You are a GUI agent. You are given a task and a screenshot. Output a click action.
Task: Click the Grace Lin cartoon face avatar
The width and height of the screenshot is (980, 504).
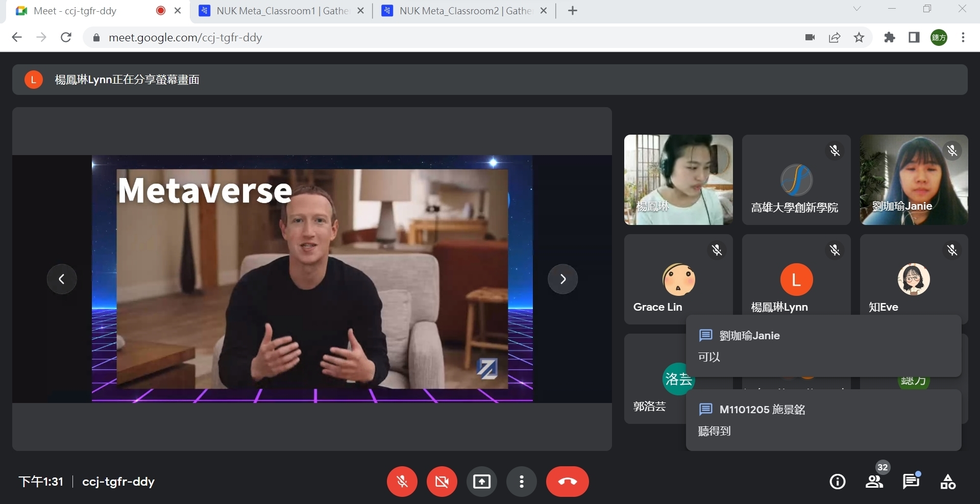[679, 280]
